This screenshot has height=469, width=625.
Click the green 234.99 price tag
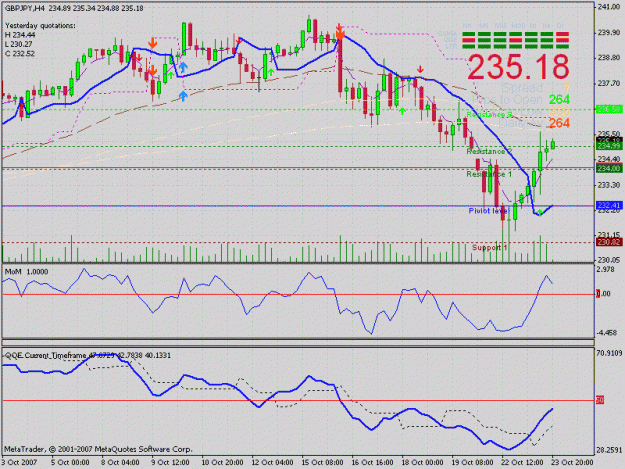pos(609,146)
